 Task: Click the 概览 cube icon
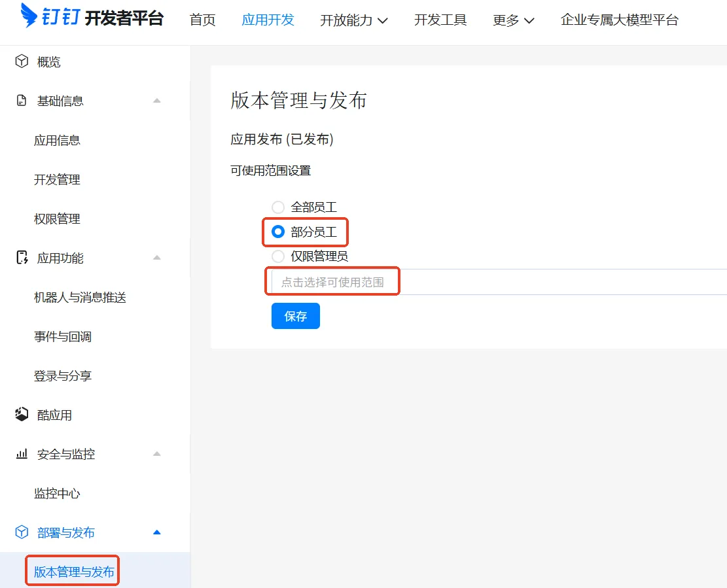(x=22, y=61)
